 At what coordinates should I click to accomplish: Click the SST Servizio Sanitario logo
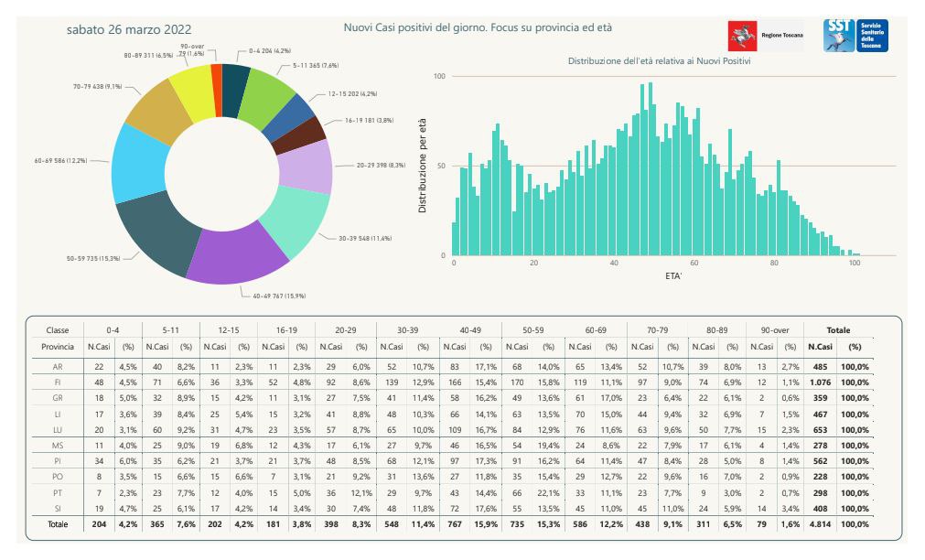coord(855,36)
